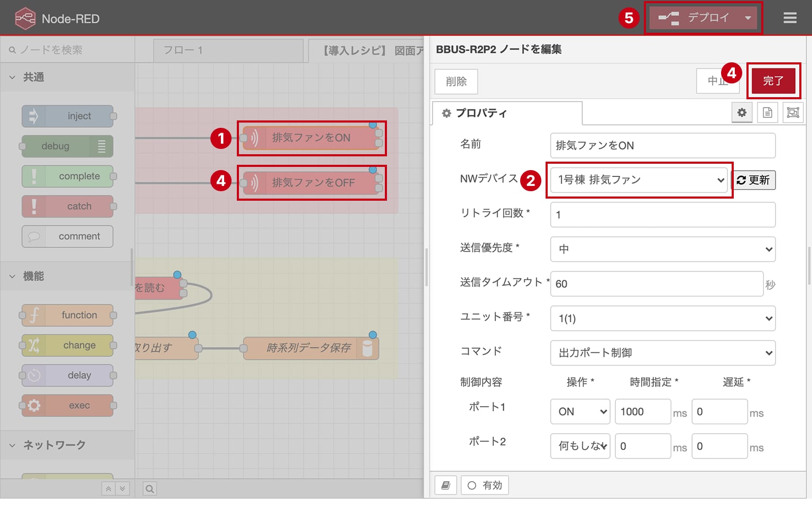
Task: Open the ポート2 operation dropdown
Action: pyautogui.click(x=580, y=446)
